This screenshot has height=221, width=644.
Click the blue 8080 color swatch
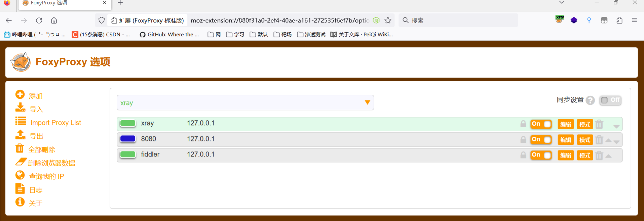(128, 139)
